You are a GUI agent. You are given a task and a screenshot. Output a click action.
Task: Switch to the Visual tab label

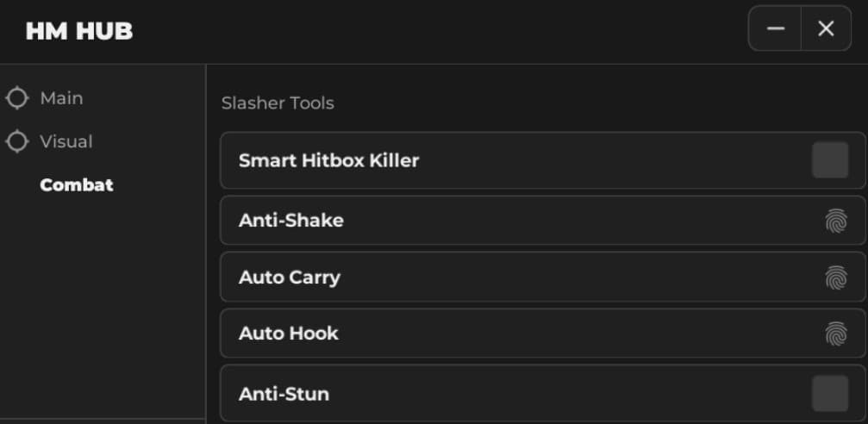point(66,141)
